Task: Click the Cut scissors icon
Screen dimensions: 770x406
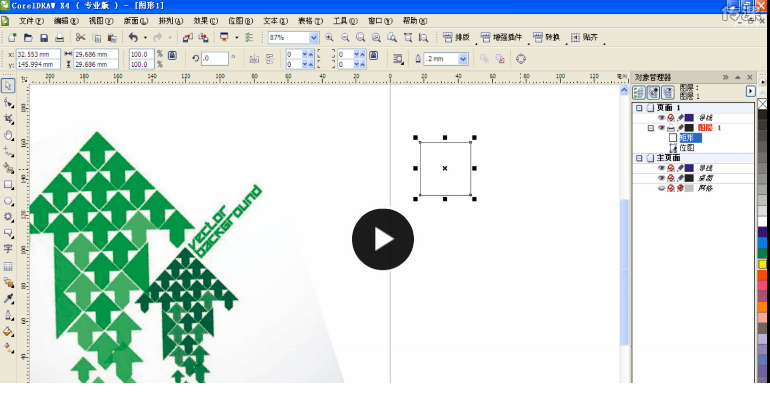Action: click(x=81, y=37)
